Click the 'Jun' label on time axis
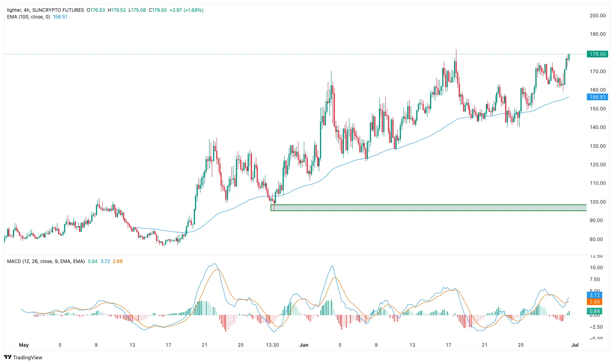 click(304, 345)
